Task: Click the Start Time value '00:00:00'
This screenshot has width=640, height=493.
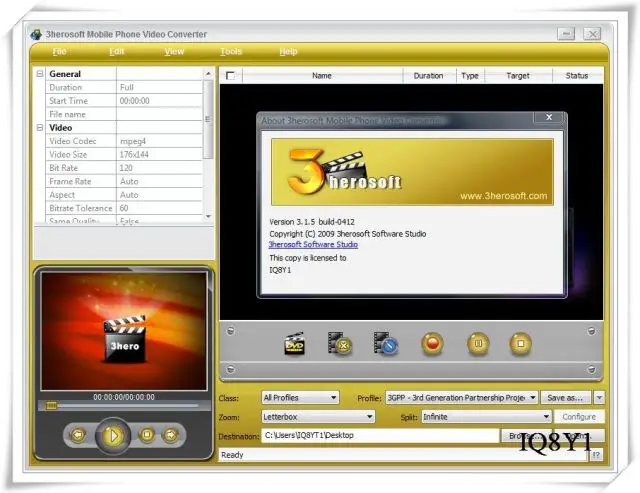Action: 135,101
